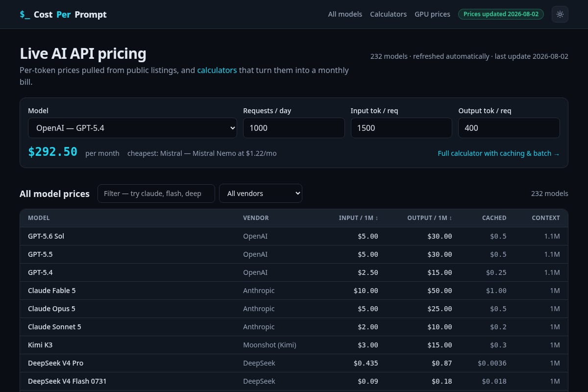Image resolution: width=588 pixels, height=392 pixels.
Task: Click the $10.00 output price for Claude Sonnet 5
Action: (440, 327)
